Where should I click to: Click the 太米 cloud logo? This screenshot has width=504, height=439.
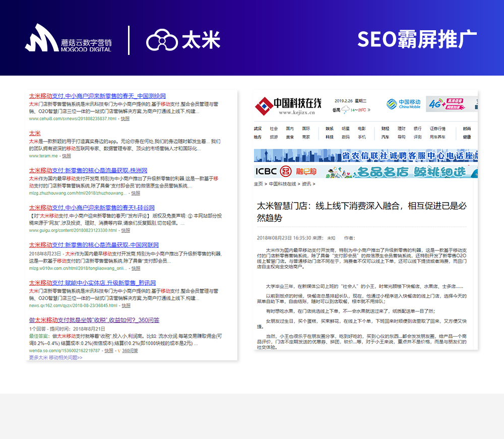point(183,40)
